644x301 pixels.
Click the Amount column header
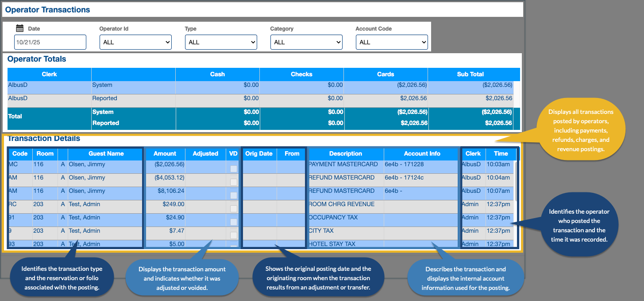(165, 153)
